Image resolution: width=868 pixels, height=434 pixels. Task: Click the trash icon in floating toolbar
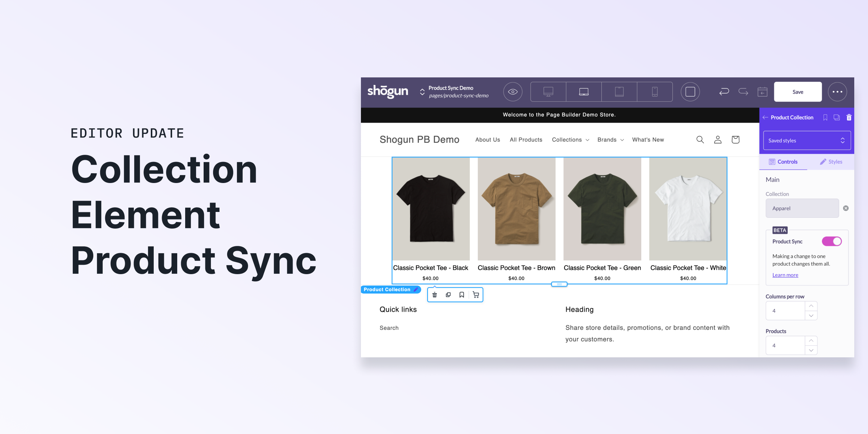tap(435, 295)
